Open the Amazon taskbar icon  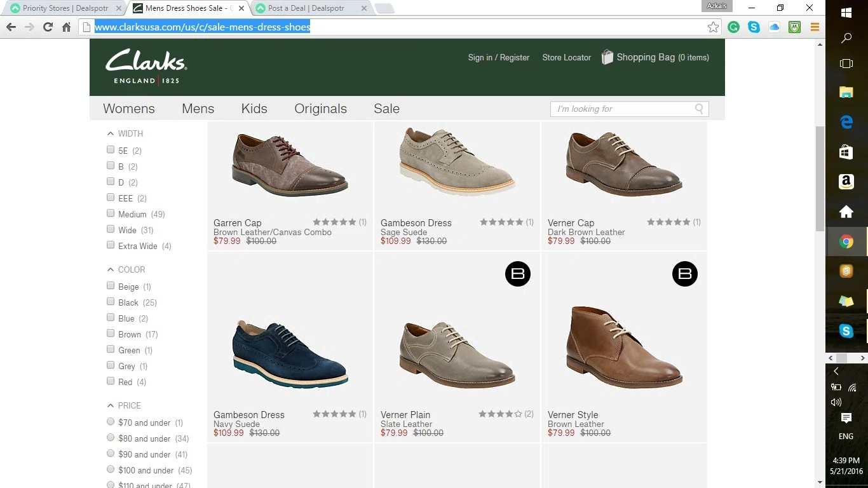[x=846, y=182]
